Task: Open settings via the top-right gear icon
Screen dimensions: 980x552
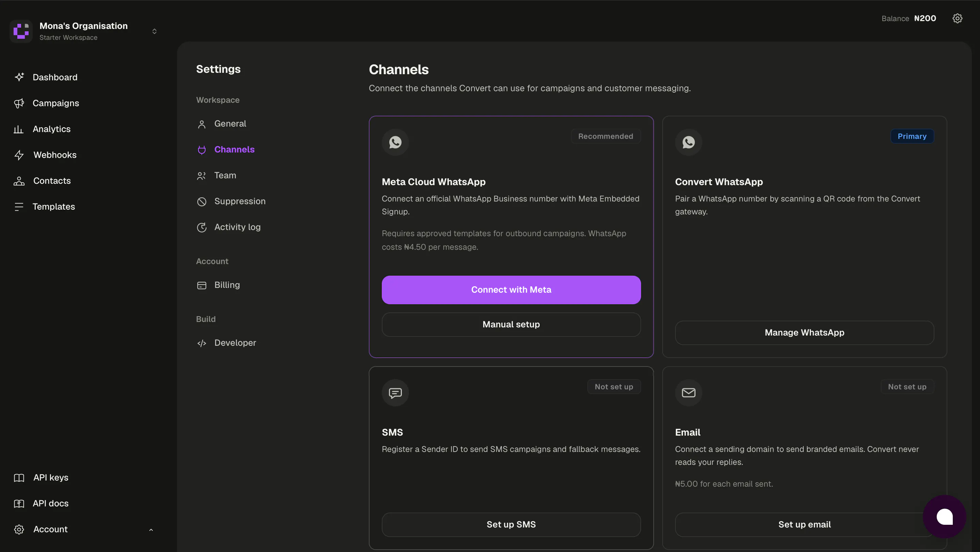Action: click(x=957, y=18)
